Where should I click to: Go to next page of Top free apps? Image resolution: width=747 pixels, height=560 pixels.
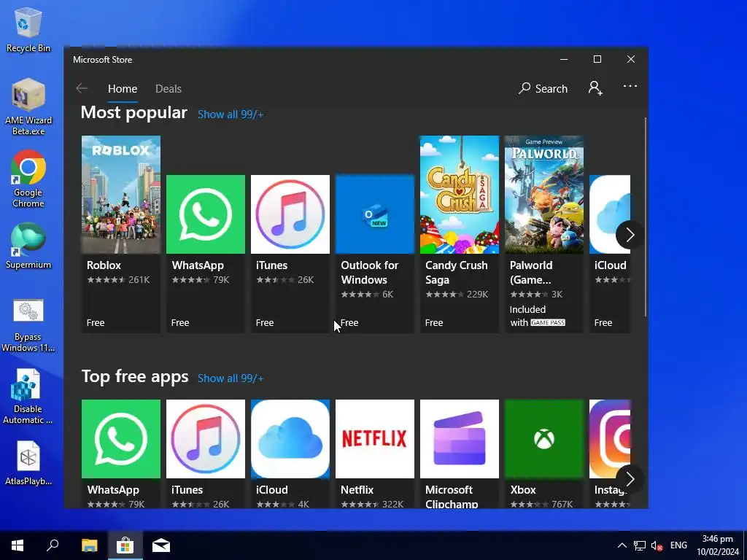coord(630,478)
